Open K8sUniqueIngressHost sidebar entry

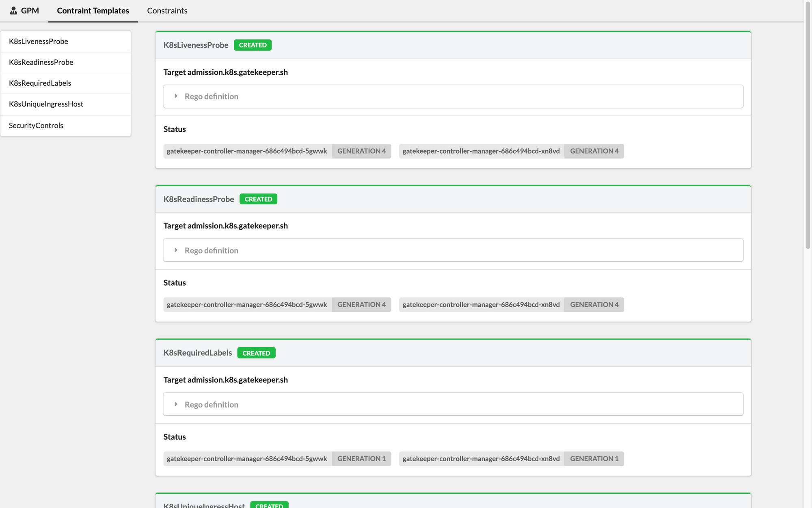(46, 104)
